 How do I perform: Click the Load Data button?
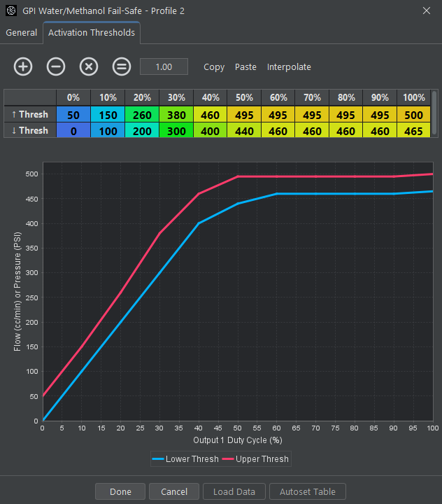click(x=234, y=491)
